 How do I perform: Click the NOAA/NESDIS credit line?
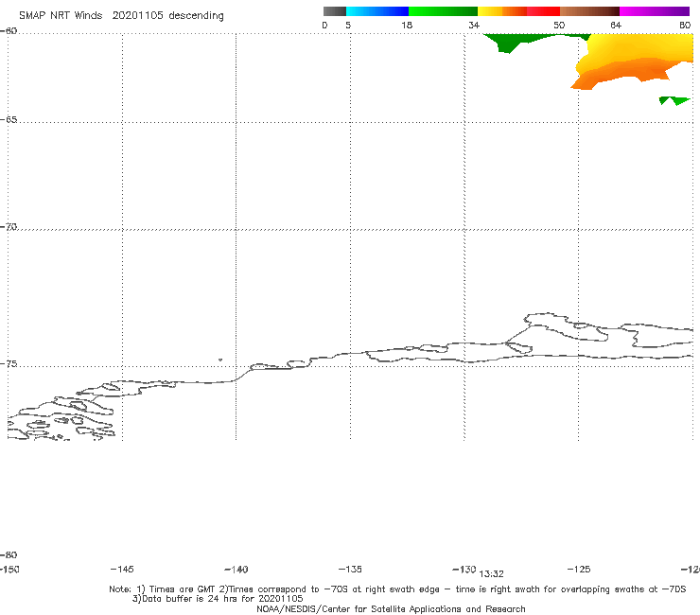click(x=391, y=608)
